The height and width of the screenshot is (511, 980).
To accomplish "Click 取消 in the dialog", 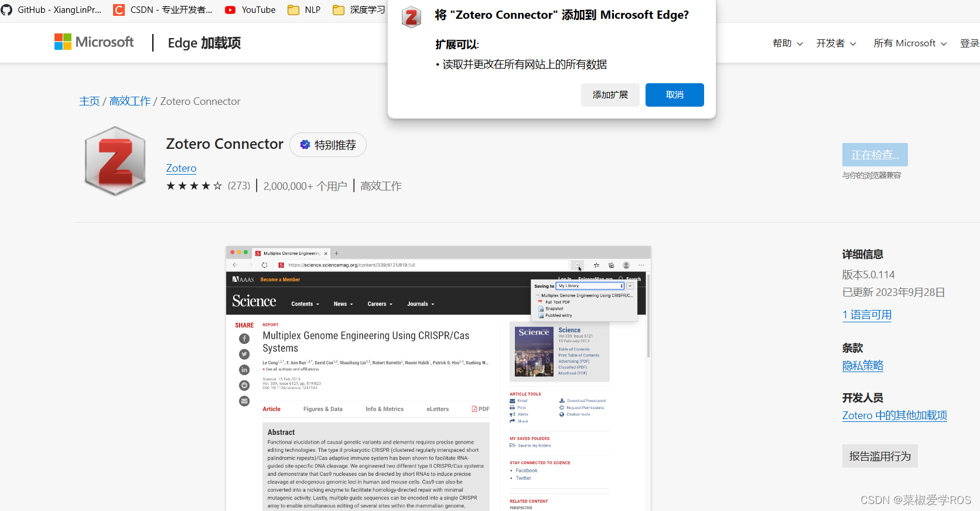I will click(675, 95).
